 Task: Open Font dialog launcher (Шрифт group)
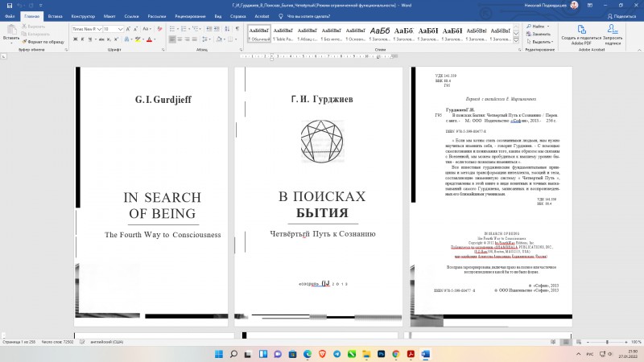[163, 50]
